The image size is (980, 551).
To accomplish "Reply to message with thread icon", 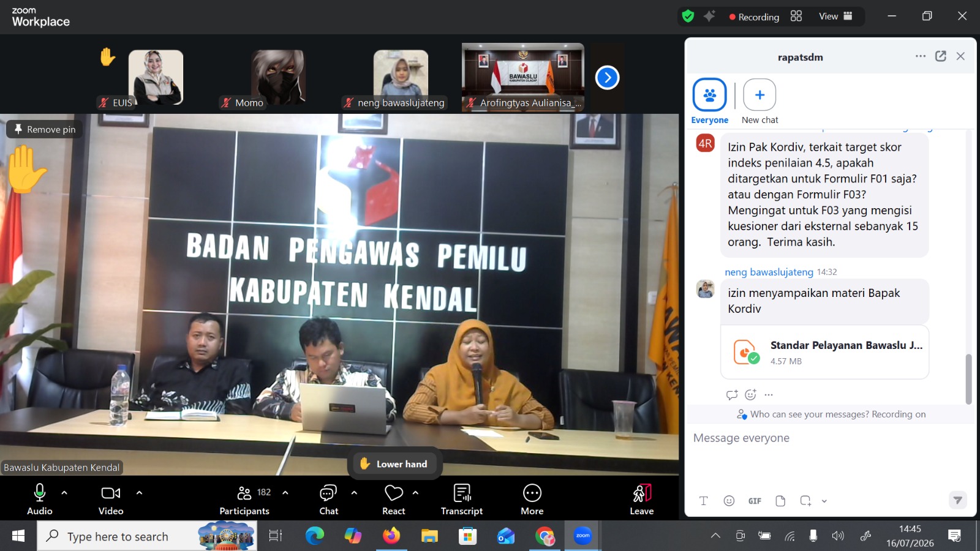I will (x=732, y=395).
